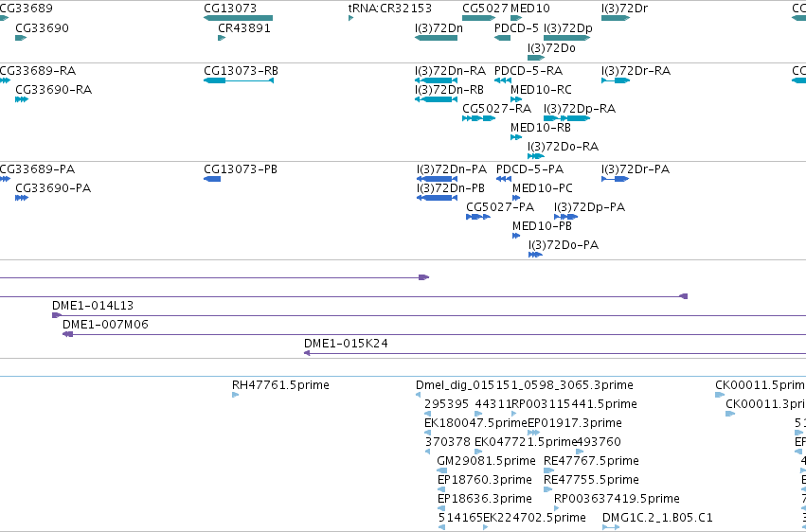Open the EP18760.3prime EST label
Image resolution: width=806 pixels, height=532 pixels.
tap(485, 481)
